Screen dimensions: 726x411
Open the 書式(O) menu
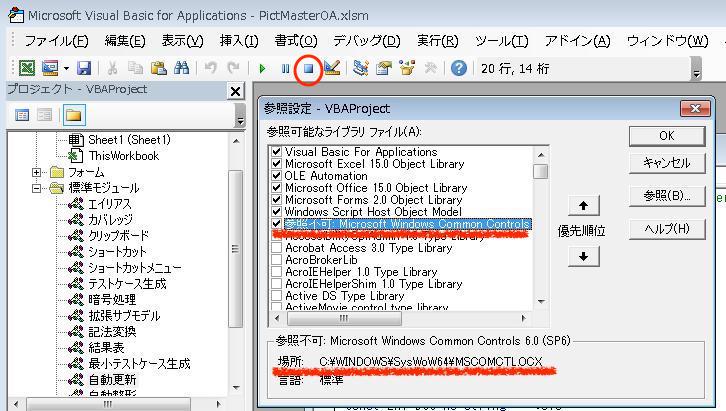click(x=296, y=41)
